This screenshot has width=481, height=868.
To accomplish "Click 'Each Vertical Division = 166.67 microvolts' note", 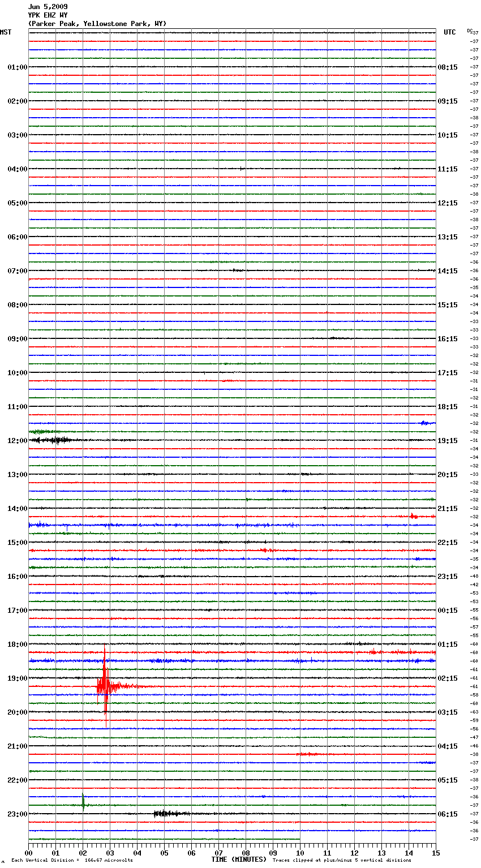I will click(72, 861).
